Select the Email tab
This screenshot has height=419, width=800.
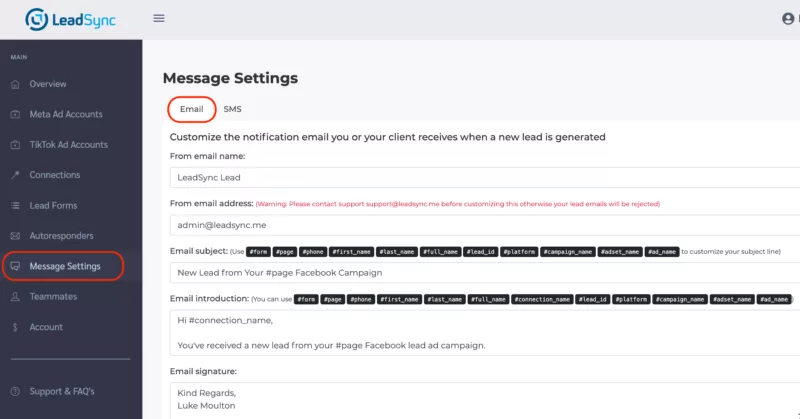point(191,109)
